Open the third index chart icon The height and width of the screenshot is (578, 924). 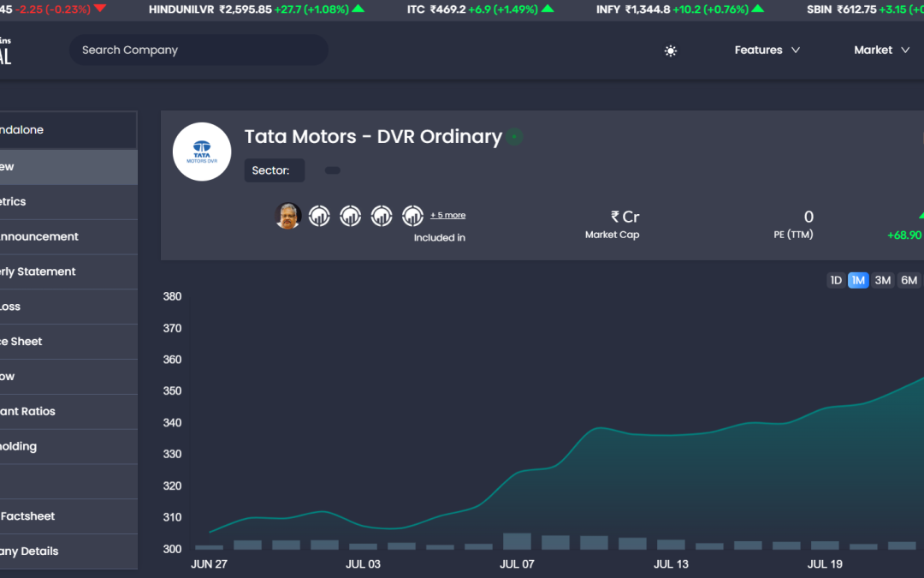pyautogui.click(x=382, y=216)
